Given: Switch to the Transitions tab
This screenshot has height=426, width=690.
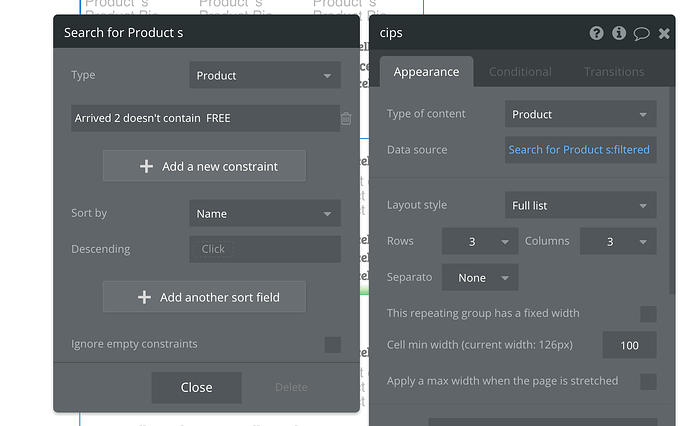Looking at the screenshot, I should 614,72.
